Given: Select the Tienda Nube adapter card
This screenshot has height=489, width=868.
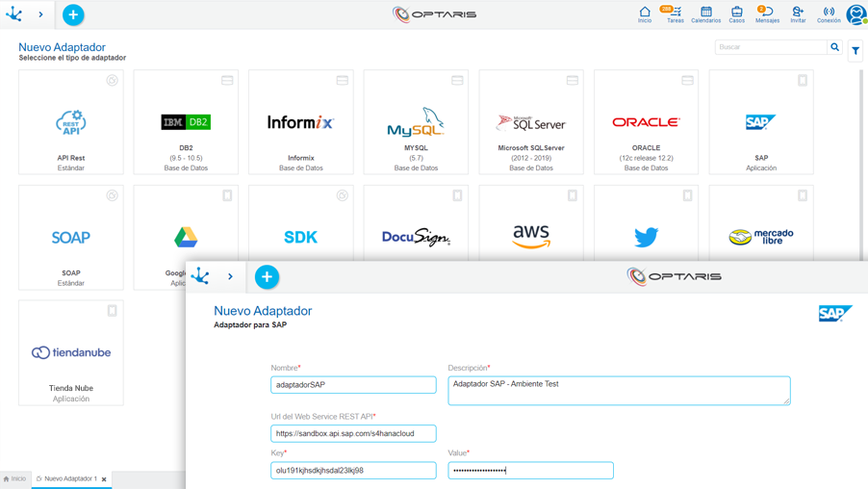Looking at the screenshot, I should click(71, 352).
